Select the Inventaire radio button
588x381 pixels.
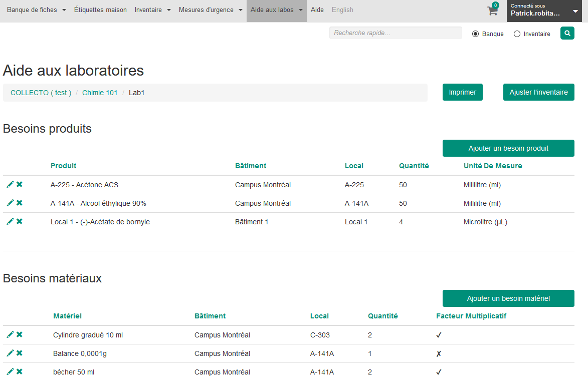click(517, 34)
